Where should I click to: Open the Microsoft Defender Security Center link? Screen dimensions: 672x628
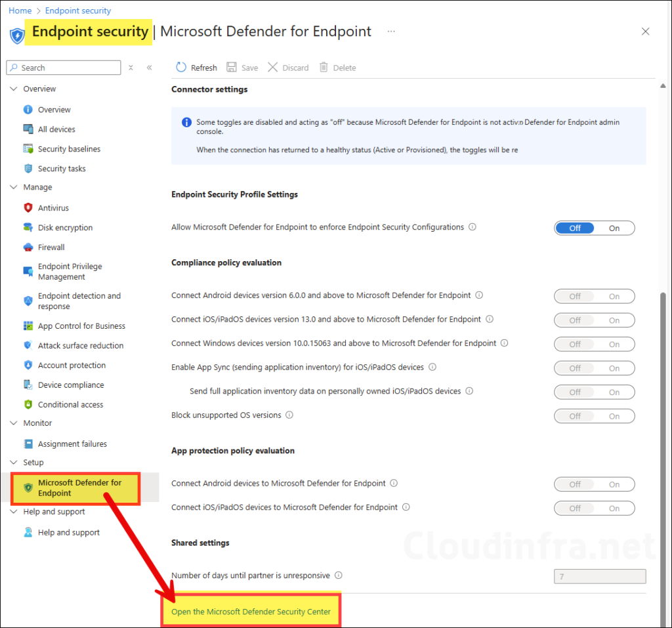251,612
